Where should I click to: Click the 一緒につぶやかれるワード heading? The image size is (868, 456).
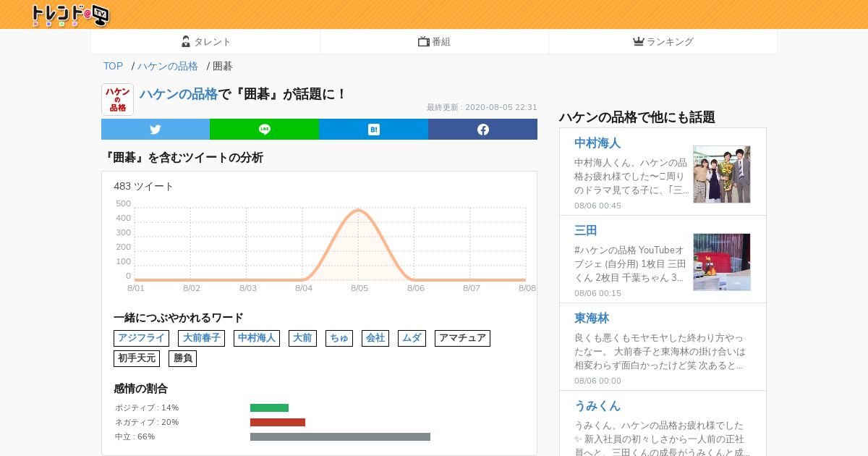[x=179, y=318]
